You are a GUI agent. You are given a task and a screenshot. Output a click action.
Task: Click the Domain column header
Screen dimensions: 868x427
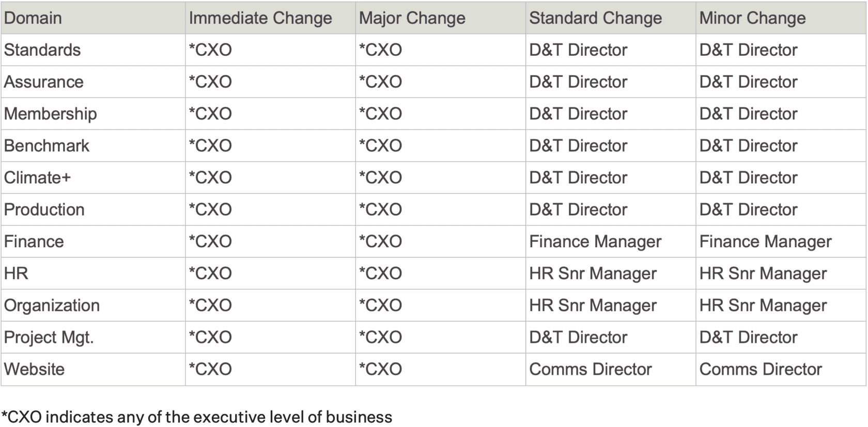[x=33, y=18]
